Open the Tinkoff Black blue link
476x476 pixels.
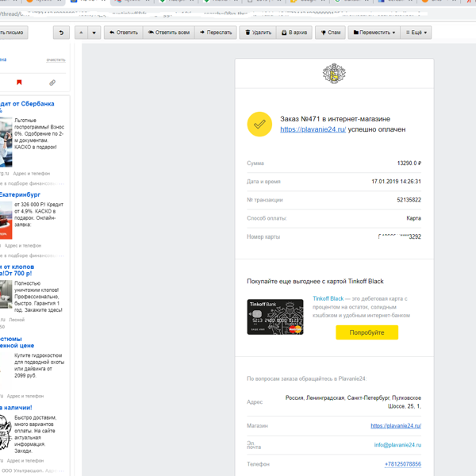click(328, 299)
